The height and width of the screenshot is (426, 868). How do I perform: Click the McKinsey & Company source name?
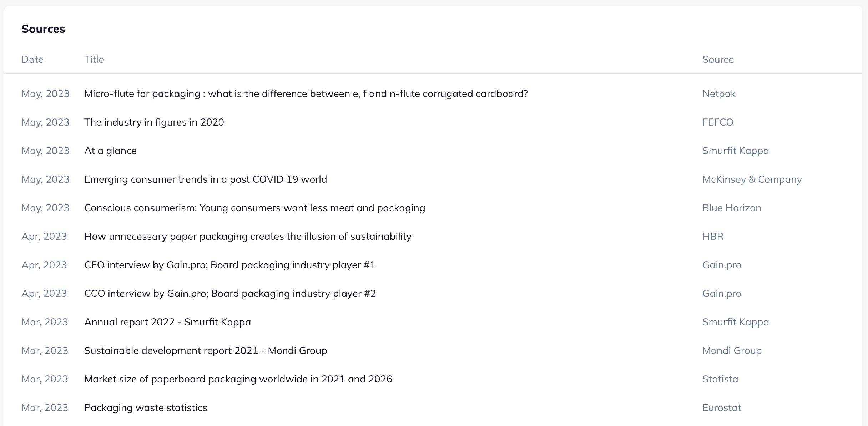752,179
